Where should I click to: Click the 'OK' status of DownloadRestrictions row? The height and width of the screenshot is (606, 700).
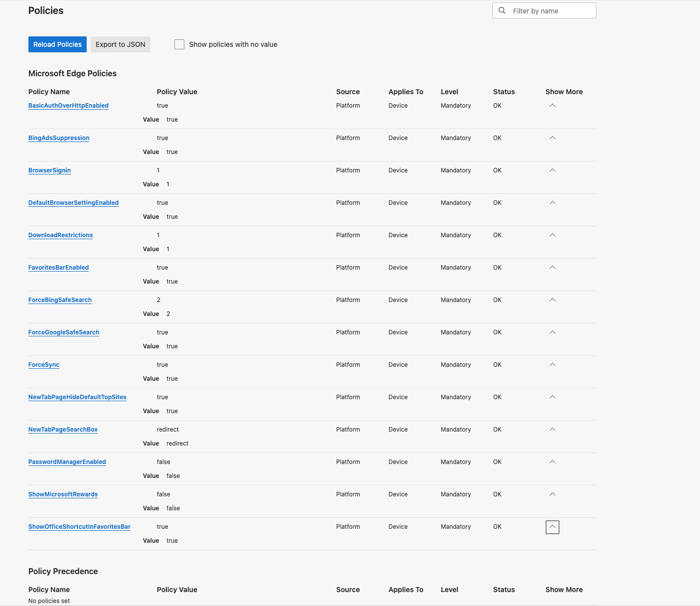point(497,235)
